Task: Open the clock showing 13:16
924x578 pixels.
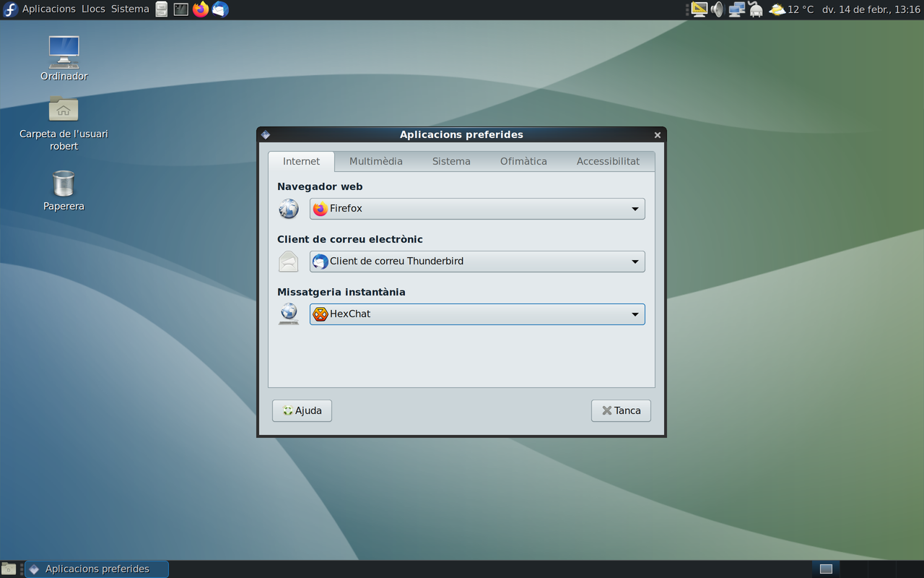Action: [x=871, y=9]
